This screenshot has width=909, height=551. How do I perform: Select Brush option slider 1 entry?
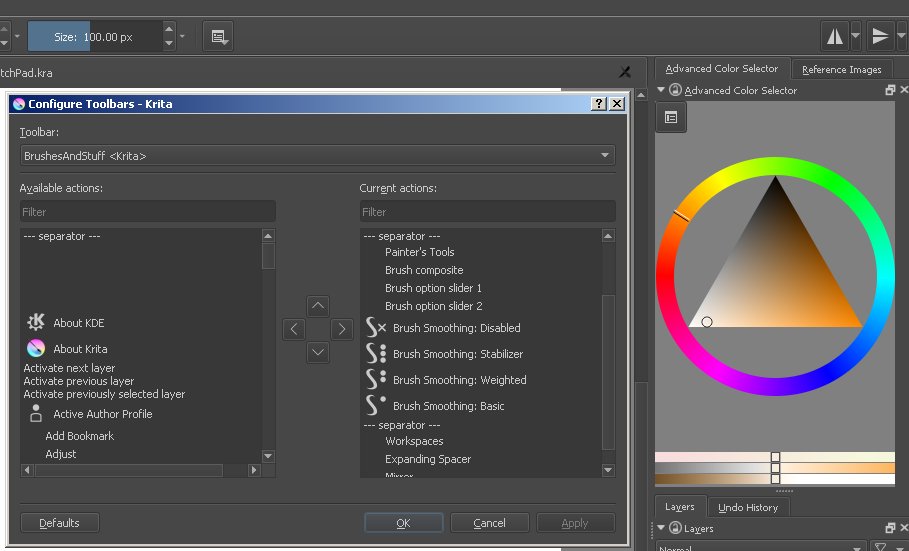433,288
